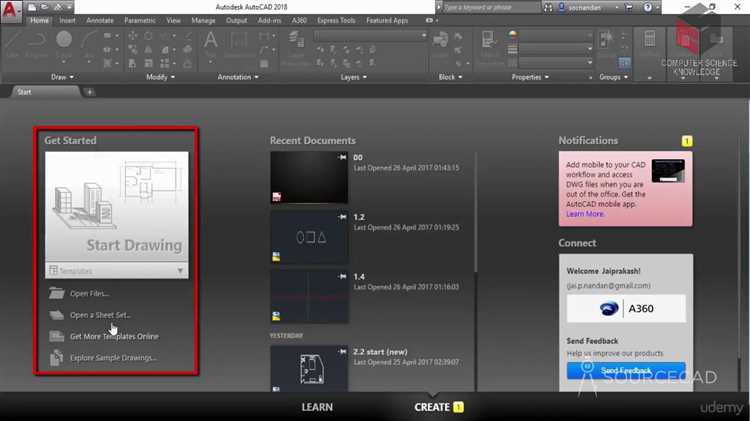Select the Move tool in Modify panel
This screenshot has width=750, height=421.
[132, 36]
